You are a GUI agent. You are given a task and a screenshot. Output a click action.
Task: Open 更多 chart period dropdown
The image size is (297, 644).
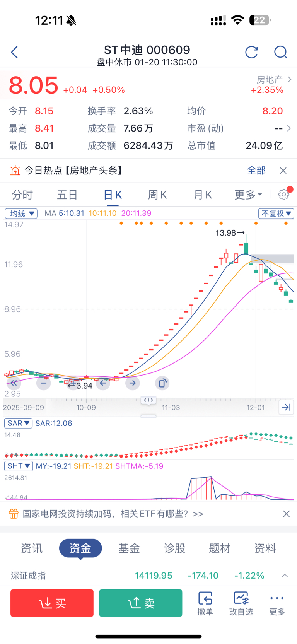tap(248, 195)
